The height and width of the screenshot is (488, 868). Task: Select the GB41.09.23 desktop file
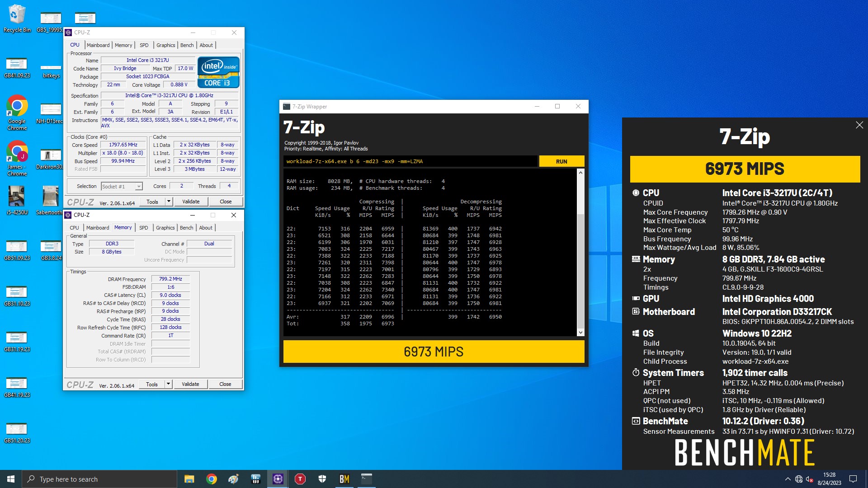tap(17, 68)
